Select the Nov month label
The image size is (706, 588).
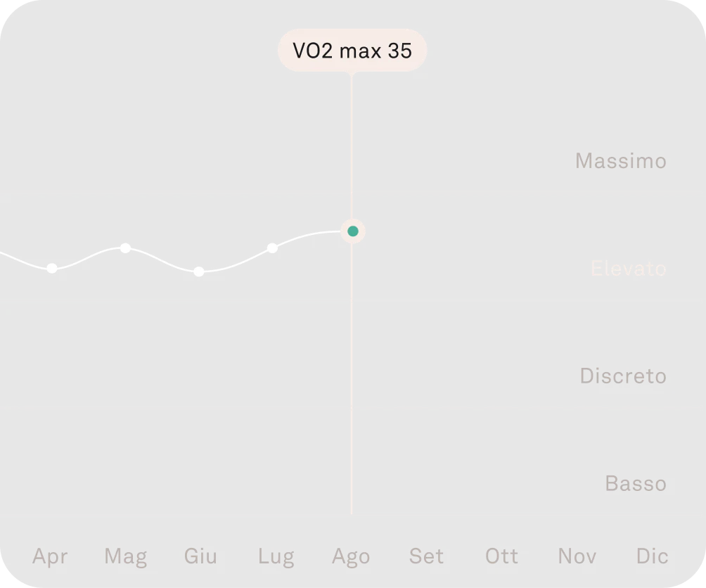(577, 556)
